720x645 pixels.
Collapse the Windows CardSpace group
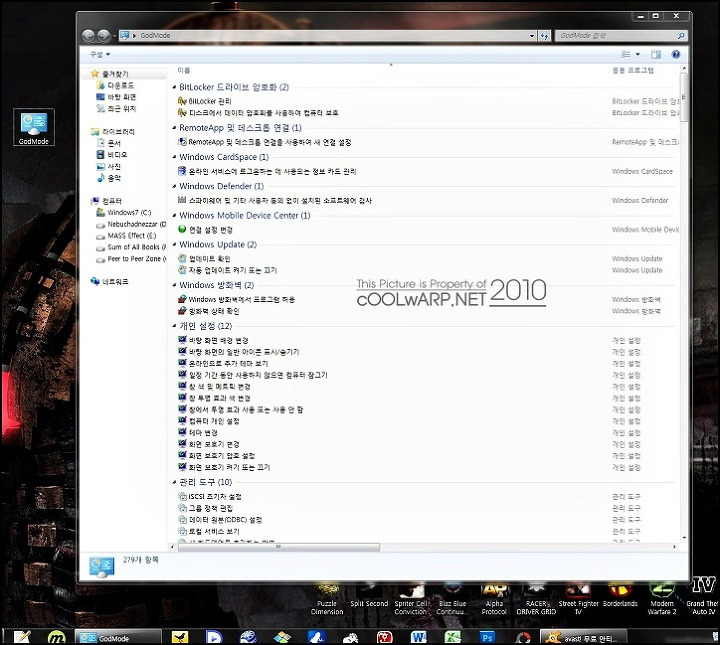[x=174, y=157]
